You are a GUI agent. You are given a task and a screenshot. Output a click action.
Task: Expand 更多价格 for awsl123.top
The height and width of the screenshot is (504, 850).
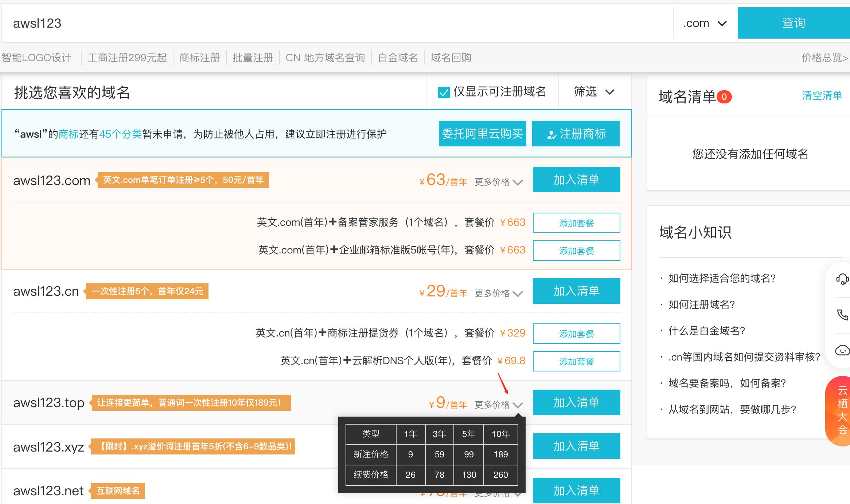tap(499, 405)
